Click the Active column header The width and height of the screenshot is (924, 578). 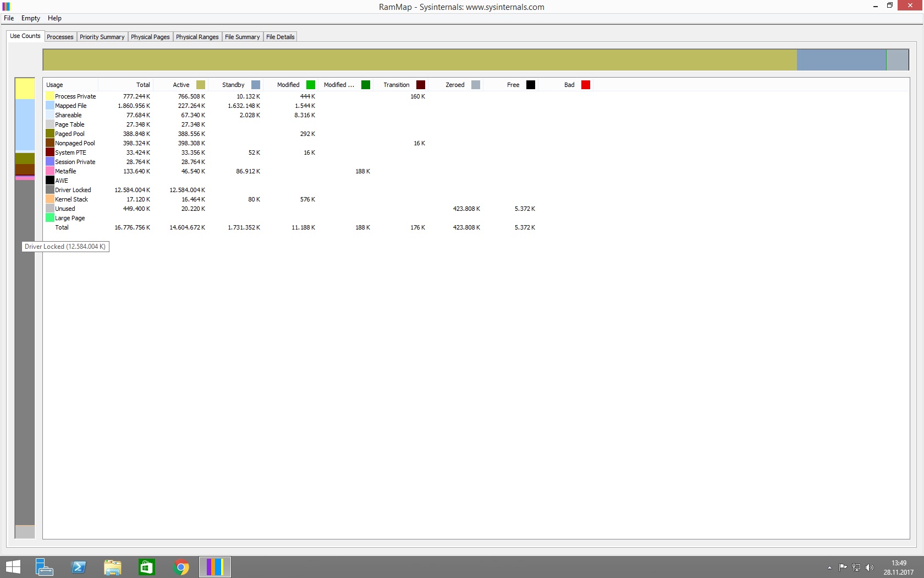tap(180, 85)
